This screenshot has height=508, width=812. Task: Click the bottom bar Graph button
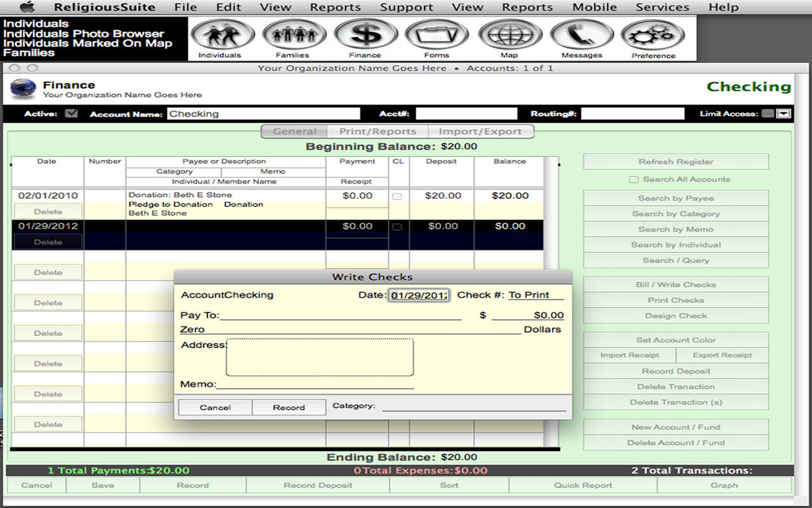tap(724, 485)
